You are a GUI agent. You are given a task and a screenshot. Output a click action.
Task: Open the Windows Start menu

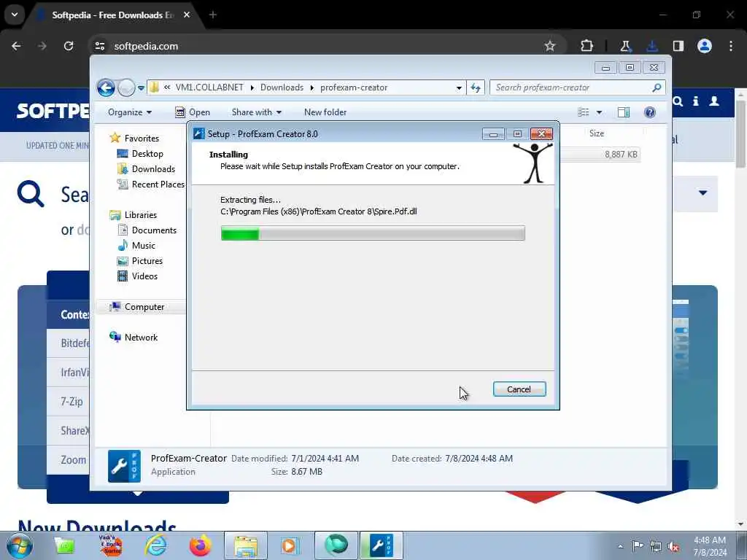point(20,546)
